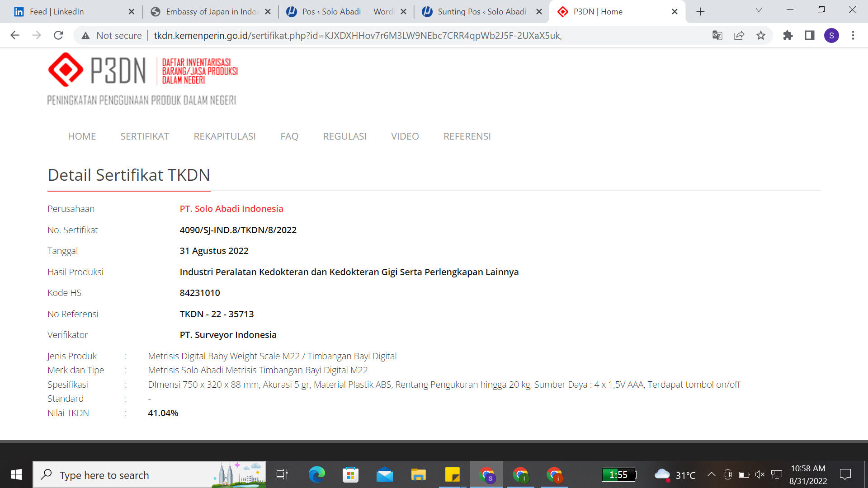This screenshot has width=868, height=488.
Task: Go back to the previous page
Action: coord(15,35)
